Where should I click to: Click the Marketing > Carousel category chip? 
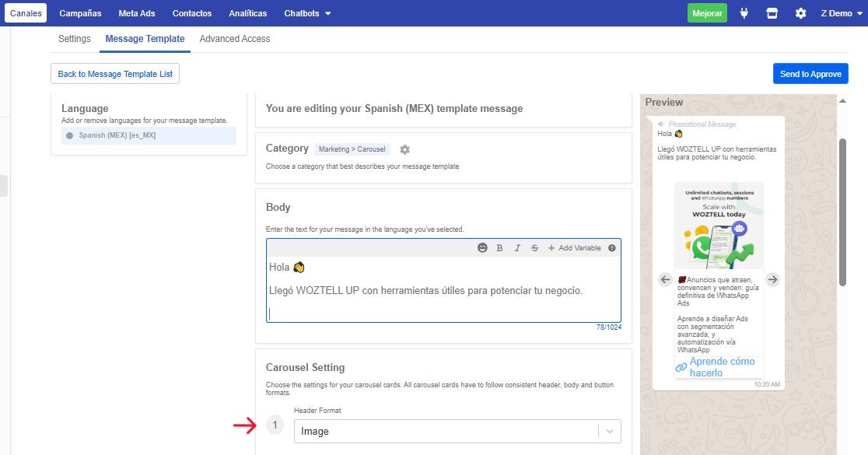tap(352, 149)
